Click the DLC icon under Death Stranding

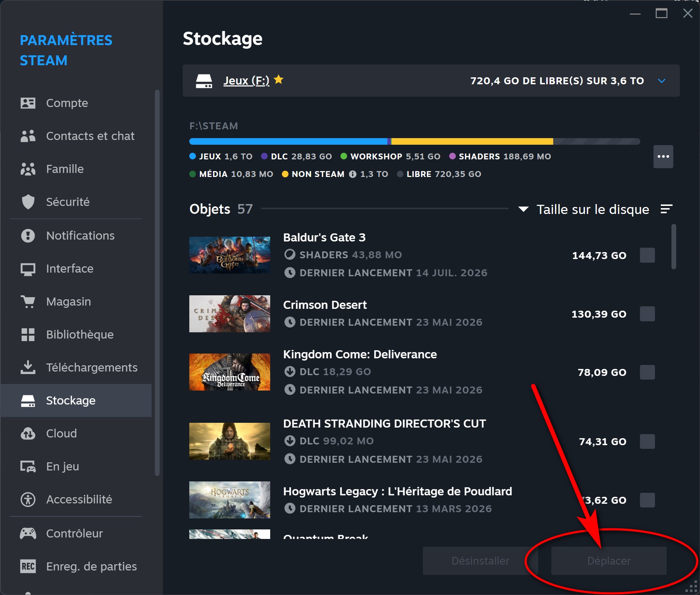[x=290, y=441]
